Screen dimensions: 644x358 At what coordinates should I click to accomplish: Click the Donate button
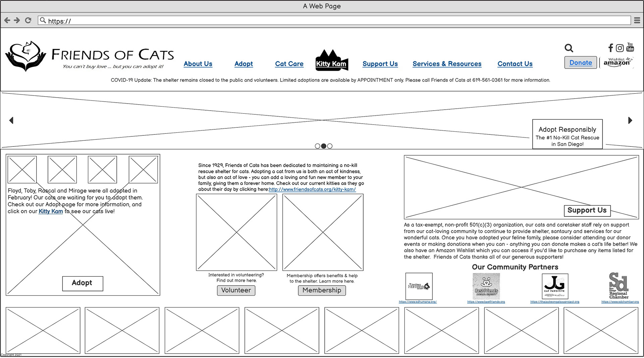[x=581, y=63]
